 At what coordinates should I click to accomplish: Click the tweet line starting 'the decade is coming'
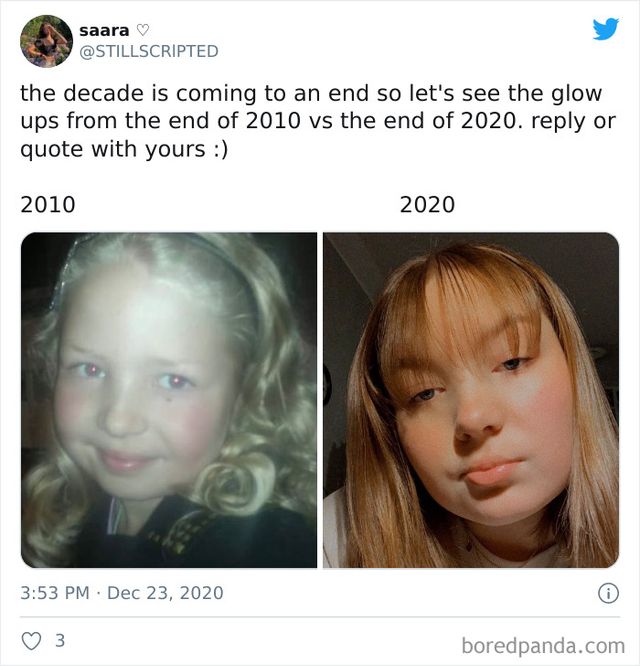pyautogui.click(x=311, y=94)
